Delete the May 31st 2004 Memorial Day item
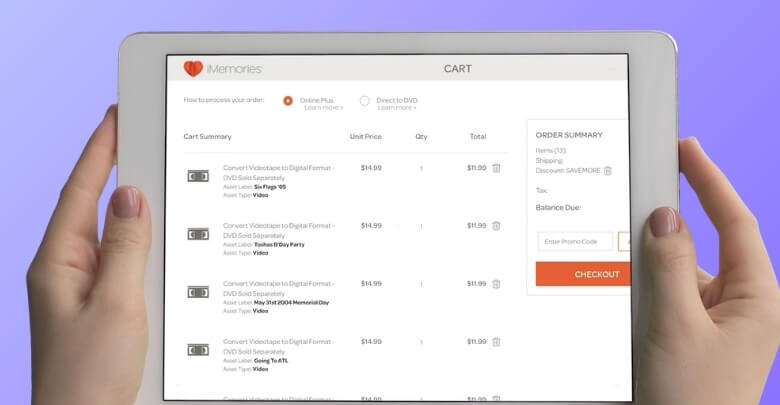The image size is (780, 405). [x=496, y=284]
